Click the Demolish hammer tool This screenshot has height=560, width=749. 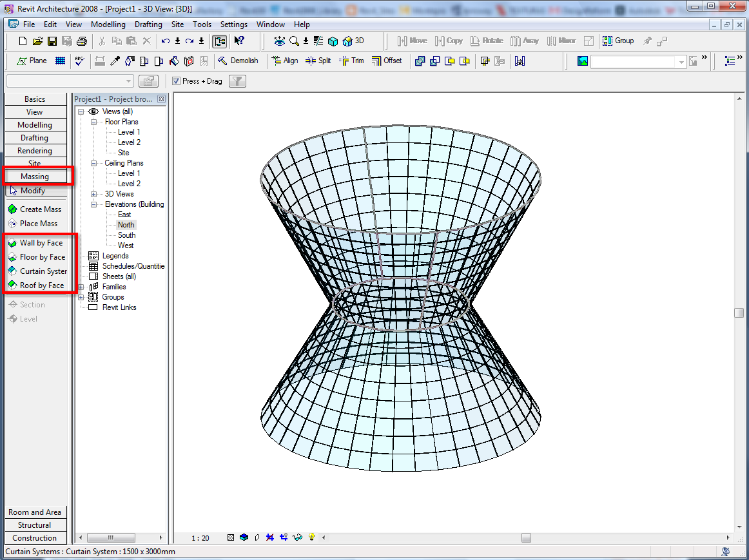click(238, 61)
